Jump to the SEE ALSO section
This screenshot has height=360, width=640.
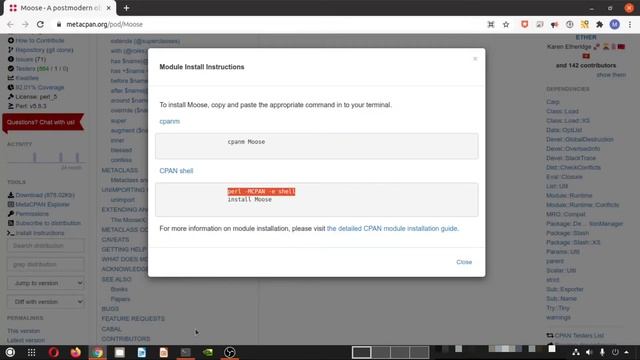[116, 279]
